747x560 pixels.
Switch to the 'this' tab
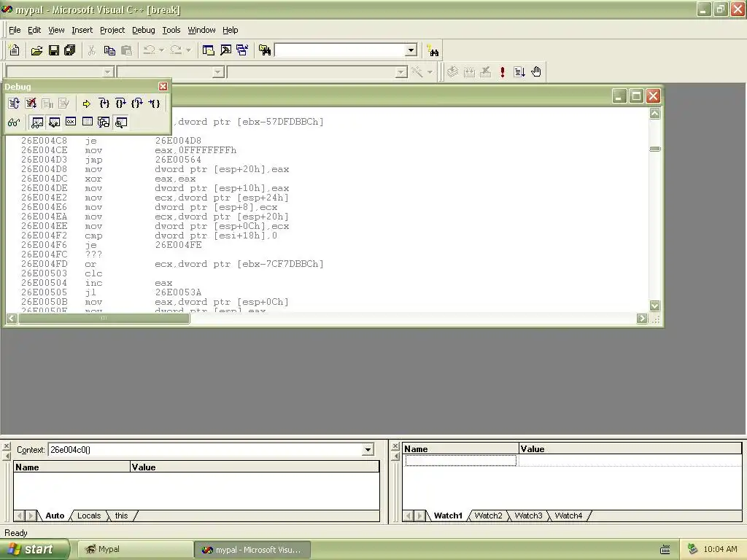(122, 516)
